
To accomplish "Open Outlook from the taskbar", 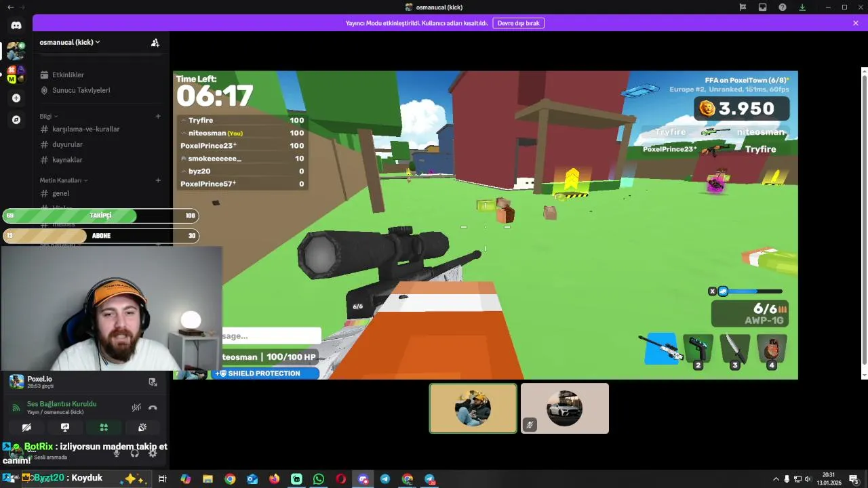I will point(252,479).
